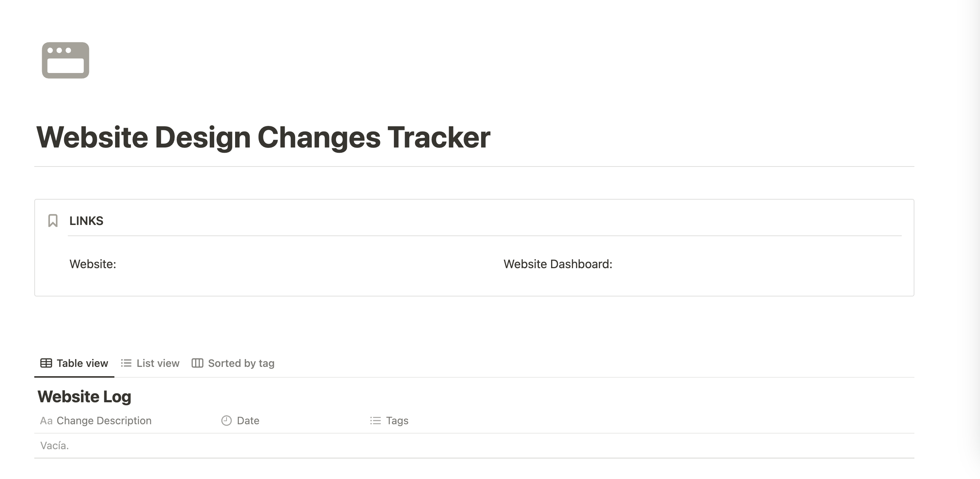Open the Website Log database title
The width and height of the screenshot is (980, 479).
[85, 397]
